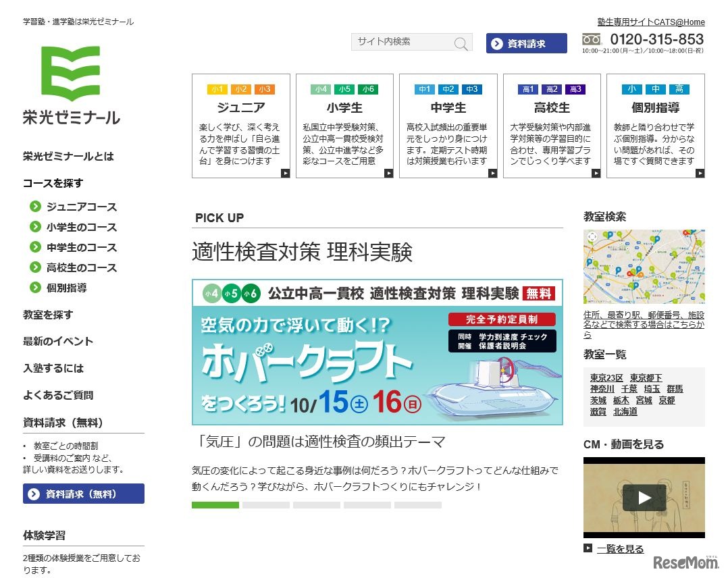Open the 群馬 classroom link

pyautogui.click(x=675, y=389)
